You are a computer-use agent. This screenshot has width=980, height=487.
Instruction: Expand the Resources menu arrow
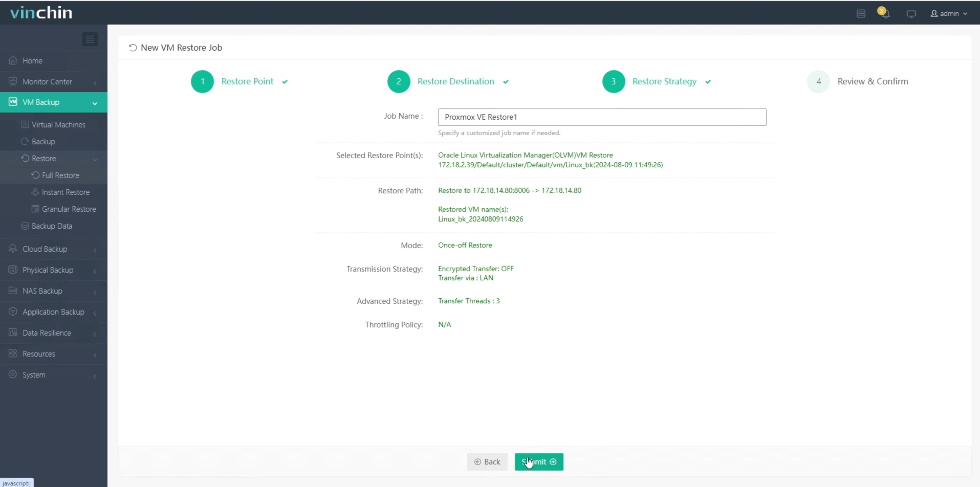[x=95, y=355]
